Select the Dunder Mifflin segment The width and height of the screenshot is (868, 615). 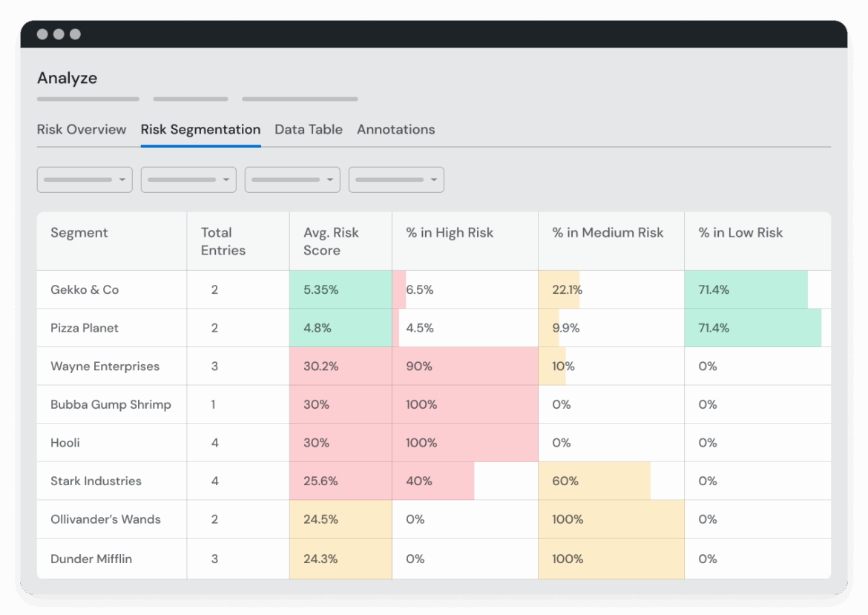[91, 559]
